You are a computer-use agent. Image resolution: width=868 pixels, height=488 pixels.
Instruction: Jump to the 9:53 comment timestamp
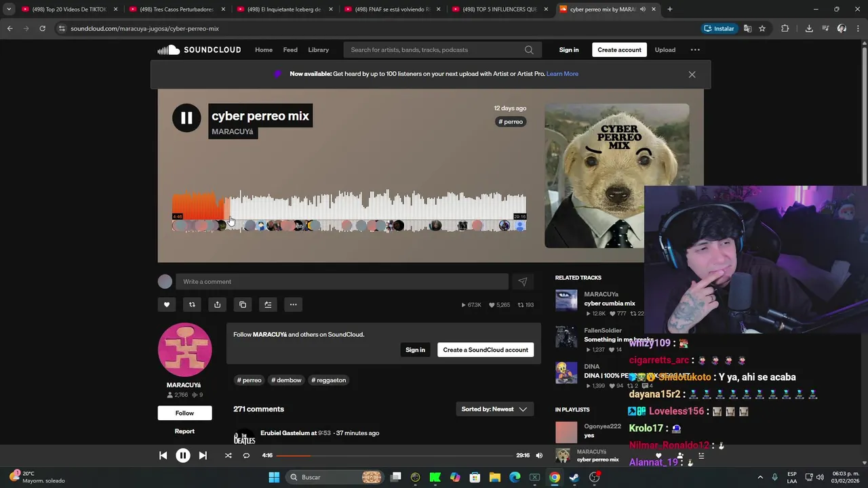325,433
